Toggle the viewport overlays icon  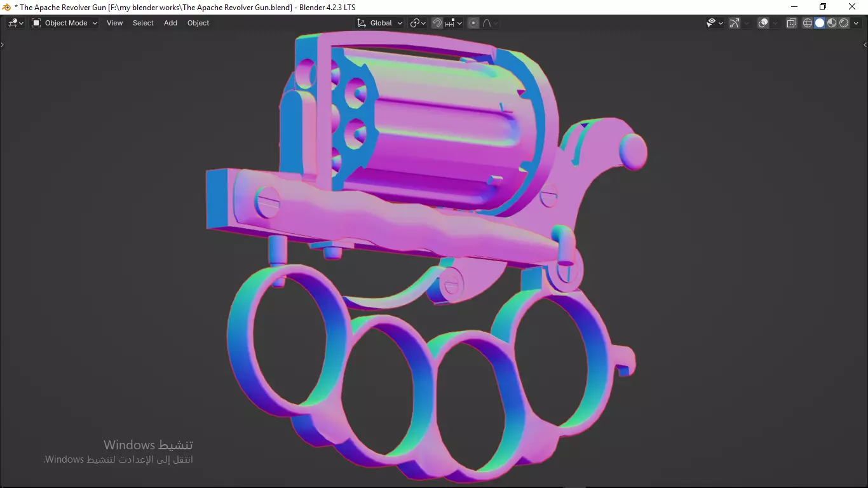(x=763, y=23)
